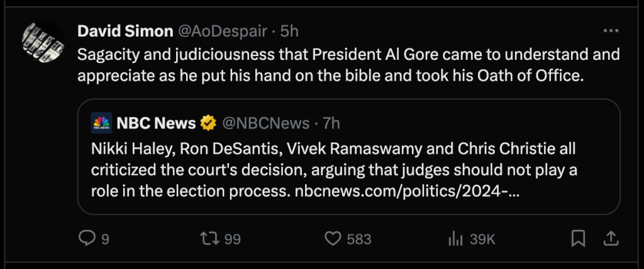Click the 583 likes count

tap(359, 239)
